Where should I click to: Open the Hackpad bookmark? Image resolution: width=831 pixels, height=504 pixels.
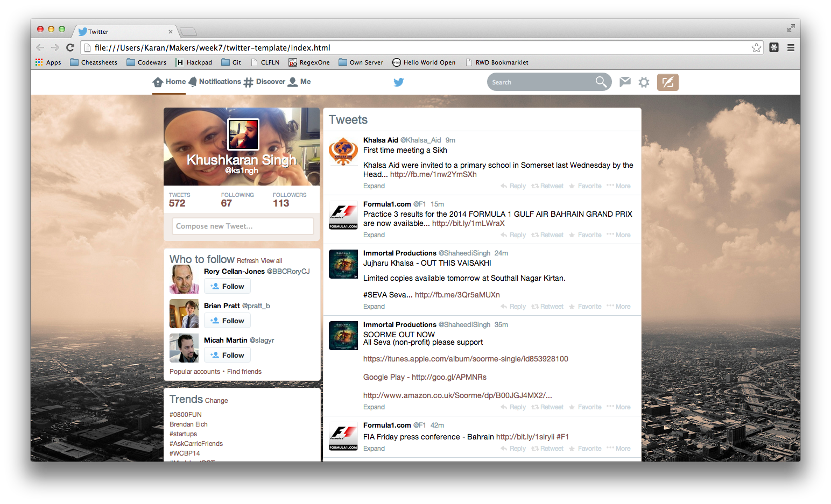[194, 62]
